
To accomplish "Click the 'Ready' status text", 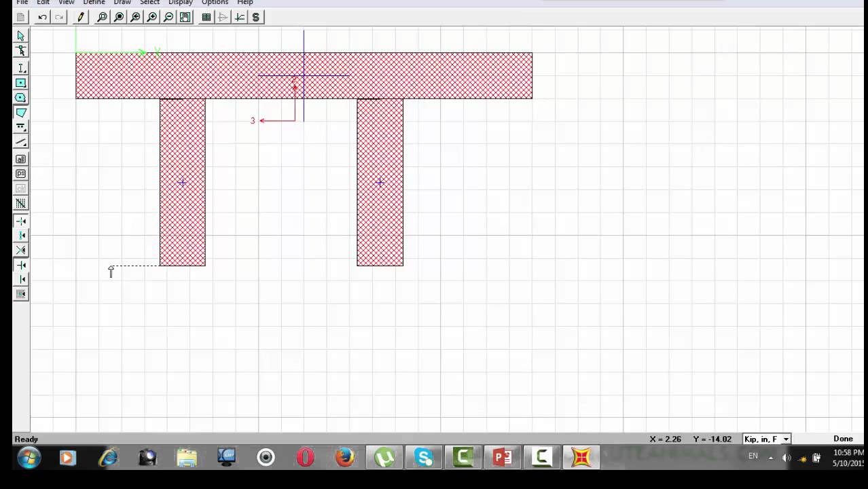I will (26, 439).
